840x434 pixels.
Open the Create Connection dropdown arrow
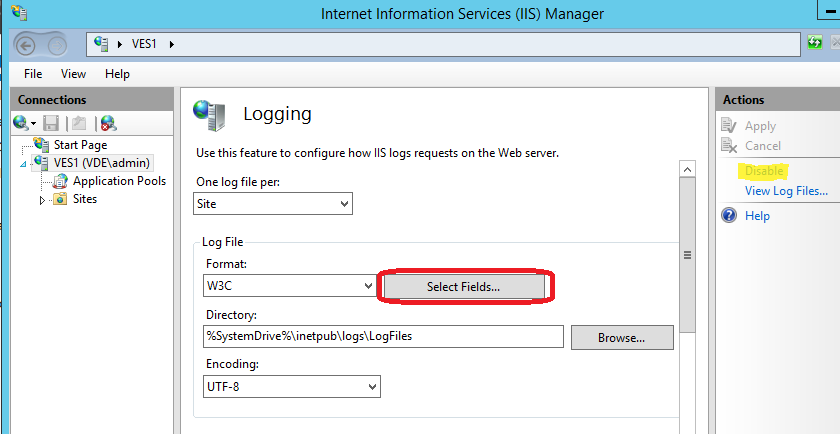point(33,124)
